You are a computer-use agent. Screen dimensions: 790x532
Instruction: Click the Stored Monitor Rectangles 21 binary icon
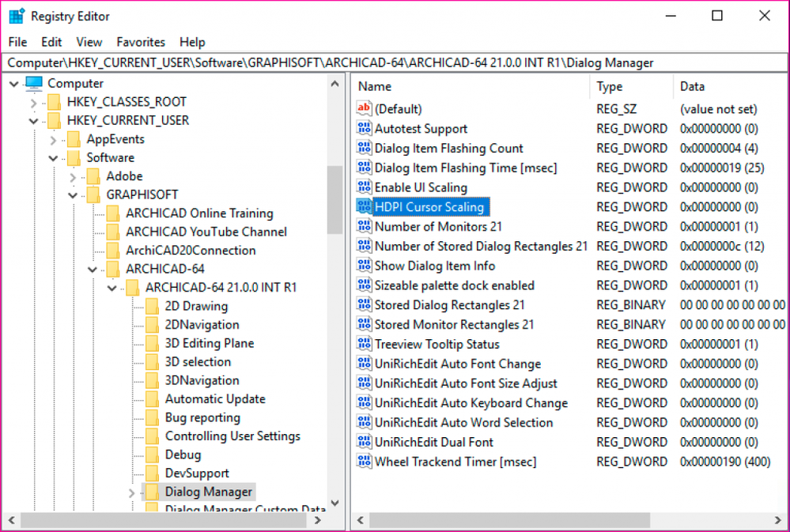[x=364, y=324]
